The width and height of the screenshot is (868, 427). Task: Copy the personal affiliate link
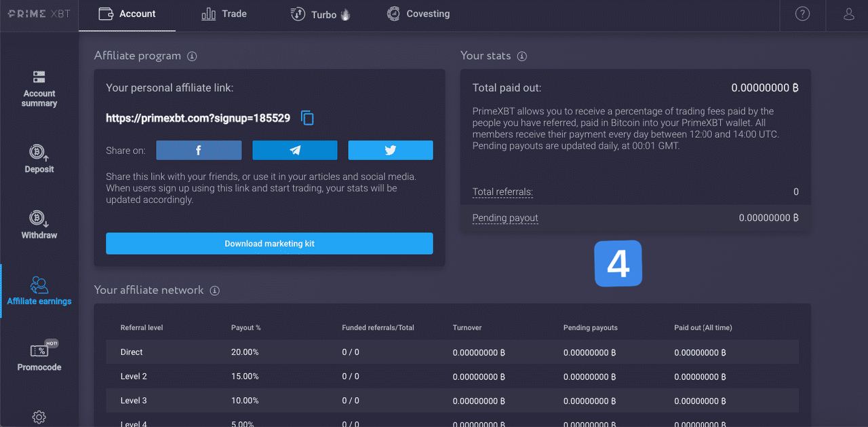(x=307, y=118)
